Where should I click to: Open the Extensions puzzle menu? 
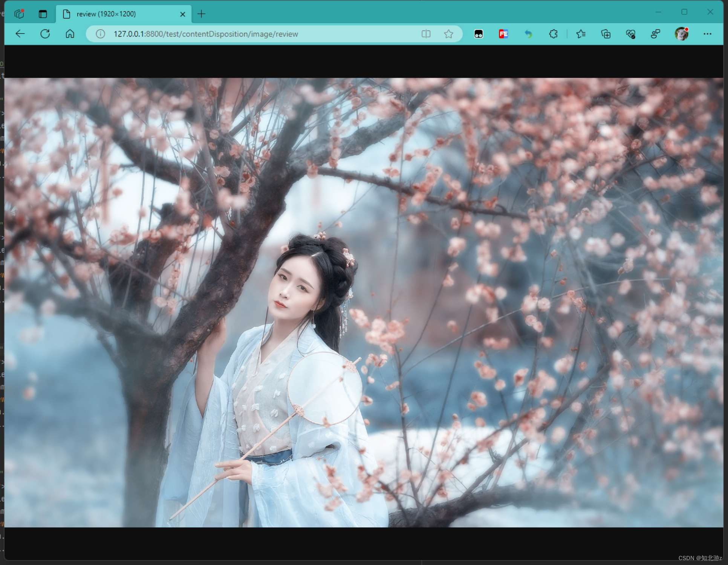(553, 34)
